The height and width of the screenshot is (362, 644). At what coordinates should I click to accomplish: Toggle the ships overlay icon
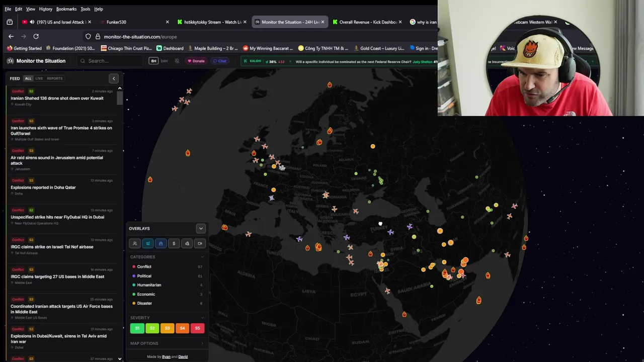(160, 243)
